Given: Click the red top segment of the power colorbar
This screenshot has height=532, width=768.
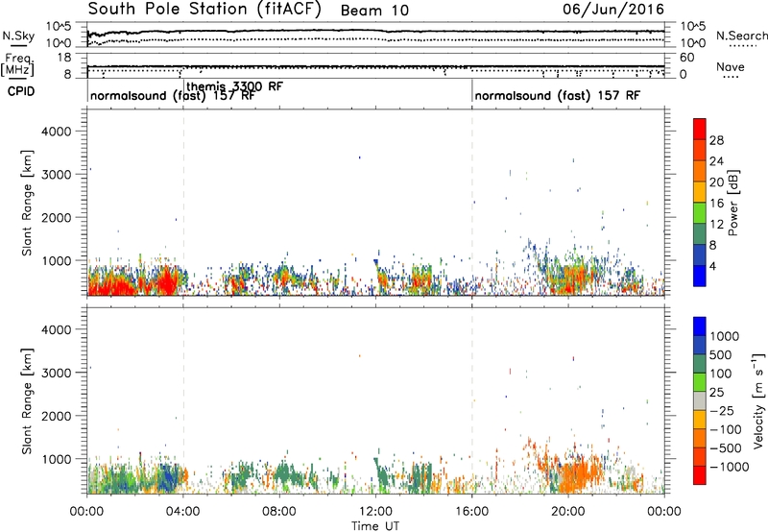Looking at the screenshot, I should tap(700, 129).
